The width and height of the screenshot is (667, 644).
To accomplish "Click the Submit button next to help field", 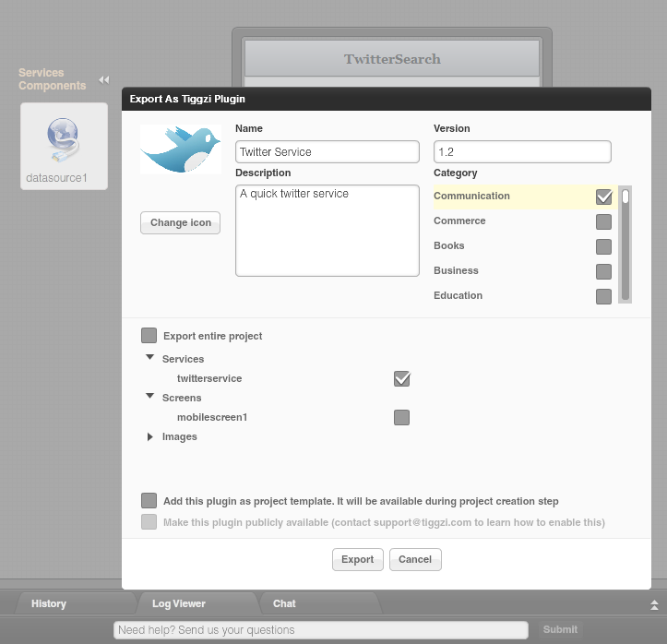I will [560, 629].
